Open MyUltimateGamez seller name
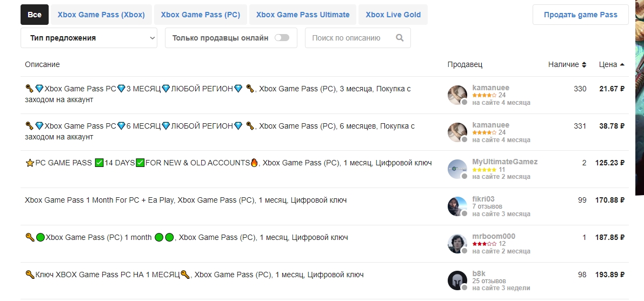 click(505, 162)
